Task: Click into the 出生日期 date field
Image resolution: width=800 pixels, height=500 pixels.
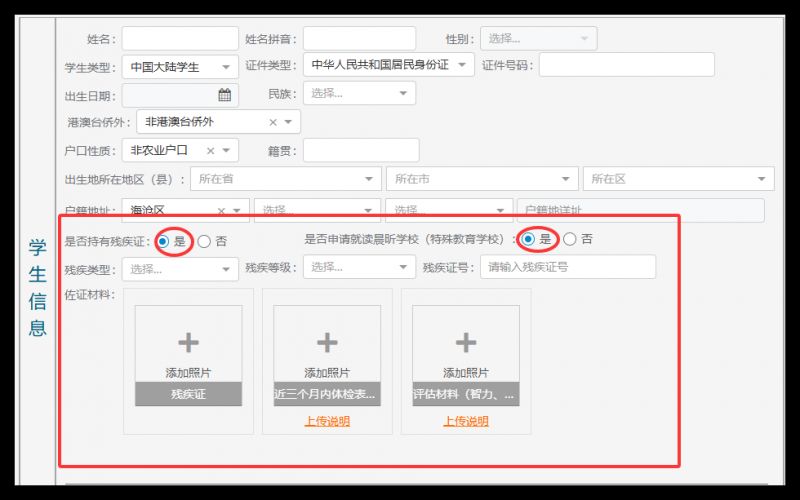Action: (180, 95)
